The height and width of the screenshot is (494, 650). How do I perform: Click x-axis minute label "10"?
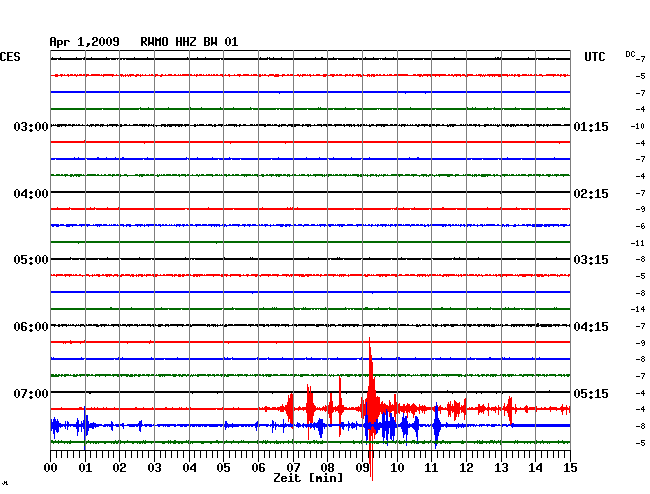(397, 468)
